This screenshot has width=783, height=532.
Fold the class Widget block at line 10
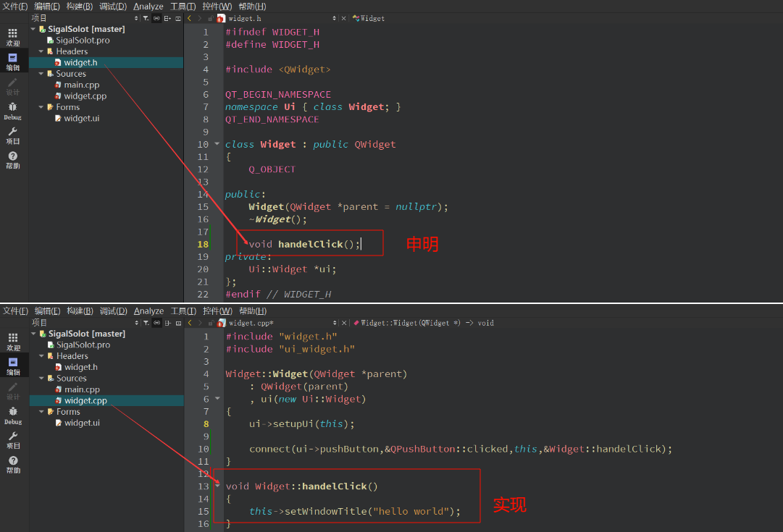[x=217, y=144]
